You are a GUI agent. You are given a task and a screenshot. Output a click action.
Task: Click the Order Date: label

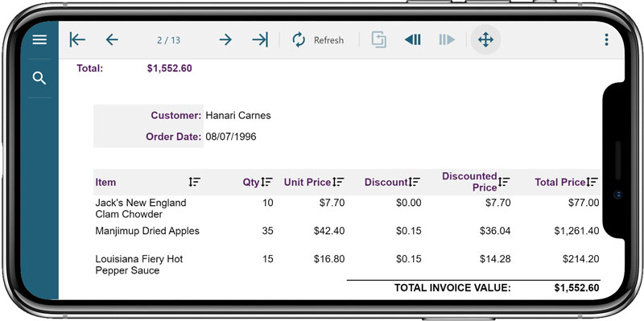pyautogui.click(x=174, y=137)
